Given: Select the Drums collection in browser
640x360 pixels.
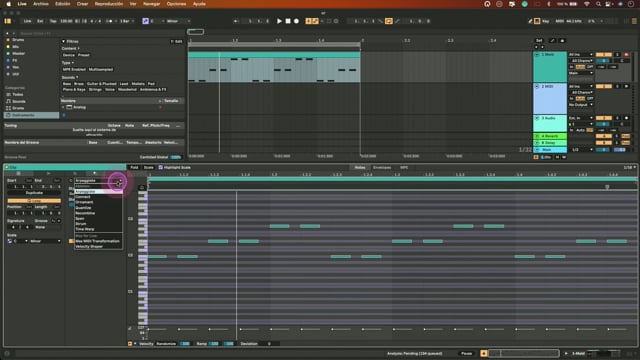Looking at the screenshot, I should point(18,40).
